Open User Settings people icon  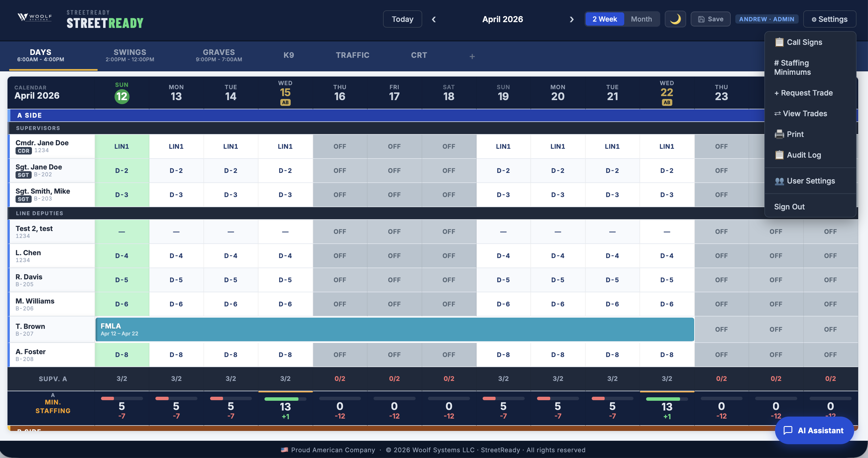click(x=779, y=181)
